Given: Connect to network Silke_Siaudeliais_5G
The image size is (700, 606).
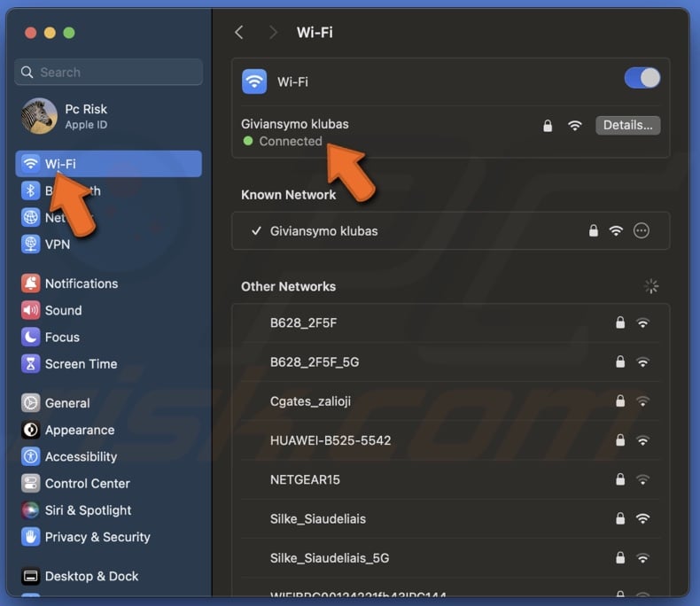Looking at the screenshot, I should (450, 558).
